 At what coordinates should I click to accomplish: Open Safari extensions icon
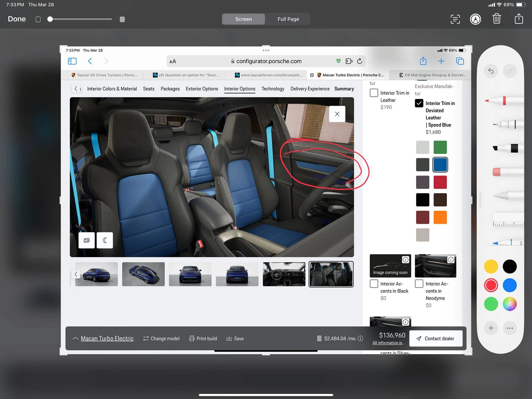349,61
